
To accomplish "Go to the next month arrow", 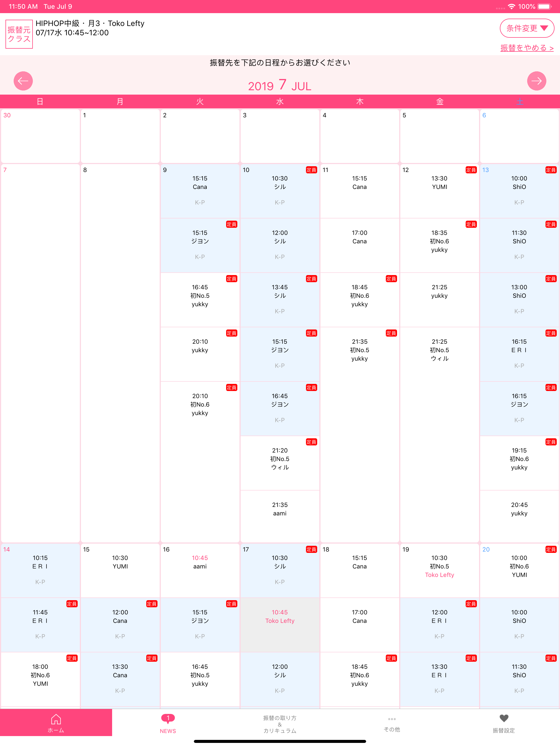I will coord(536,81).
